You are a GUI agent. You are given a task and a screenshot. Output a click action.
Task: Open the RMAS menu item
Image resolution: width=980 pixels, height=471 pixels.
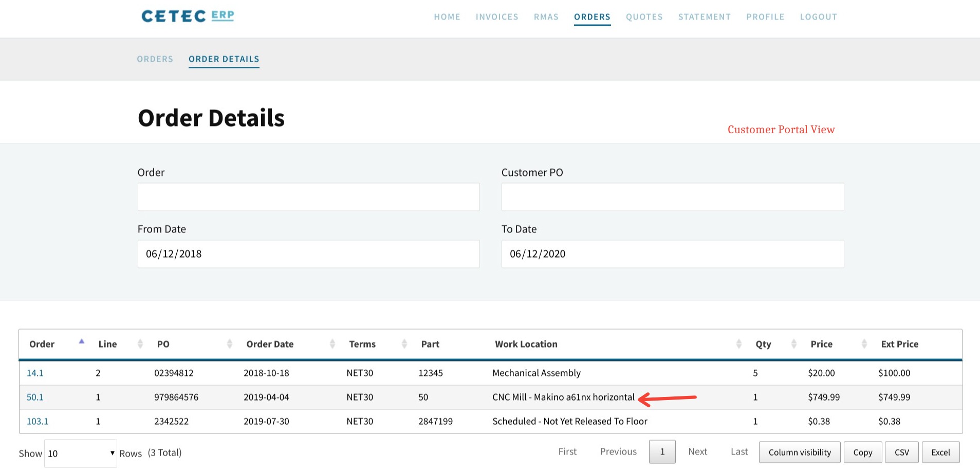tap(546, 17)
